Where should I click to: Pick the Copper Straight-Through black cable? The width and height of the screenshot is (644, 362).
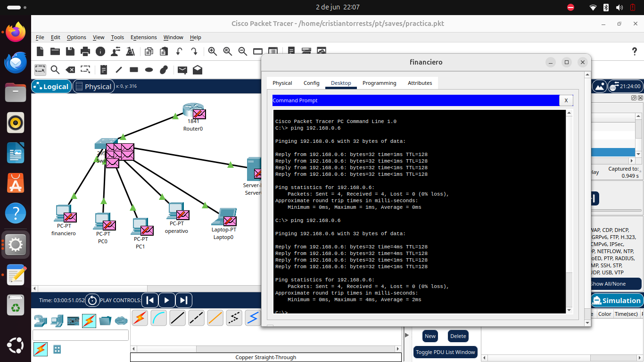click(177, 318)
